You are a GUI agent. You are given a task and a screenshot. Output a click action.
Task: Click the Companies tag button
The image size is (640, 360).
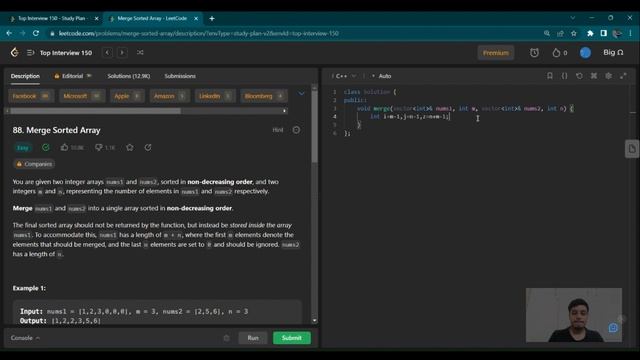point(34,164)
